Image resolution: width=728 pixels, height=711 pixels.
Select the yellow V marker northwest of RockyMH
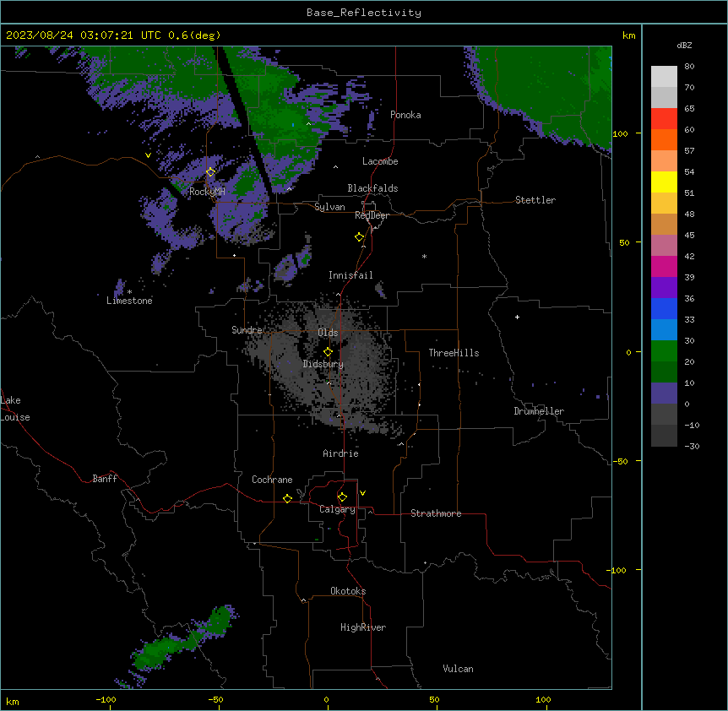[148, 155]
